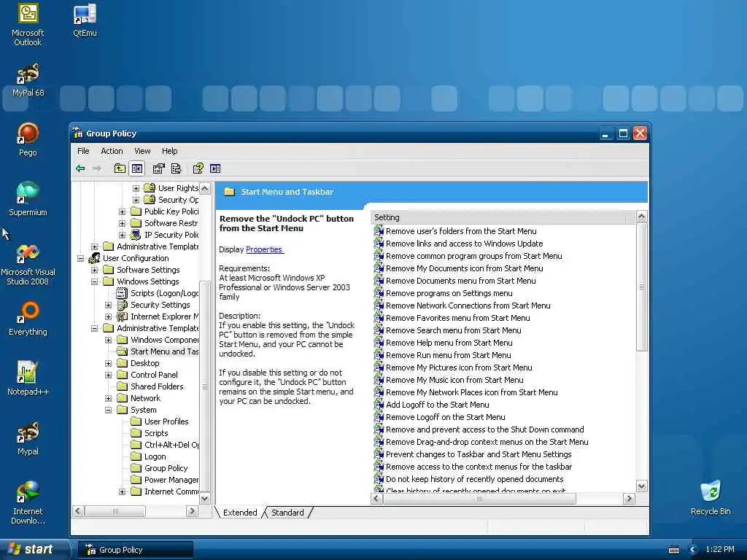747x560 pixels.
Task: Click console tree horizontal scroll right arrow
Action: [x=192, y=511]
